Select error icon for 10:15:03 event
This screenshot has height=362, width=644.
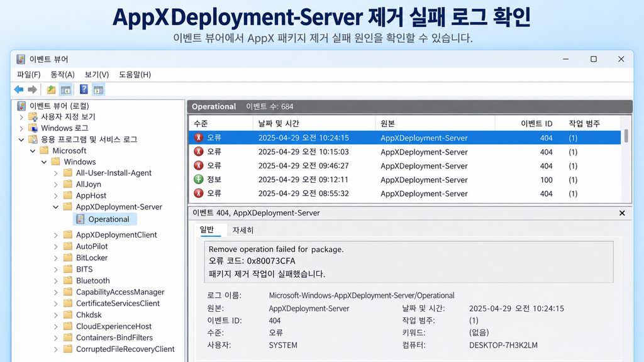point(199,152)
